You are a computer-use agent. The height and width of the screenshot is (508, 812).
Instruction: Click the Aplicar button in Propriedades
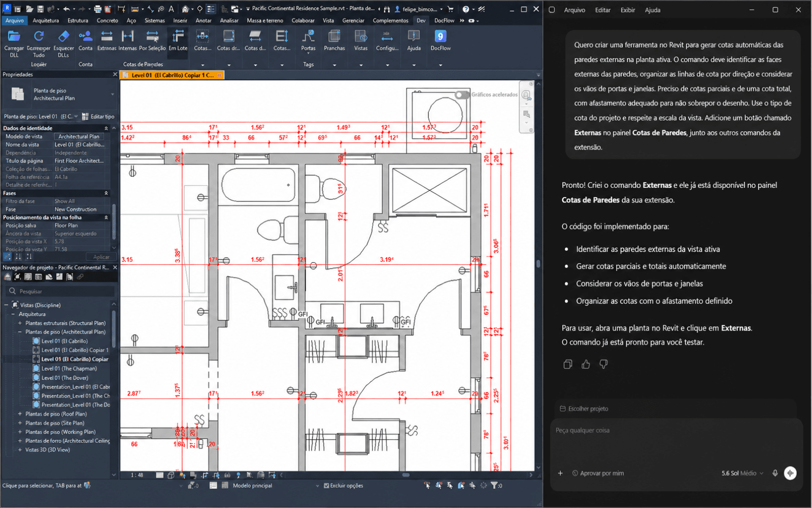click(101, 257)
